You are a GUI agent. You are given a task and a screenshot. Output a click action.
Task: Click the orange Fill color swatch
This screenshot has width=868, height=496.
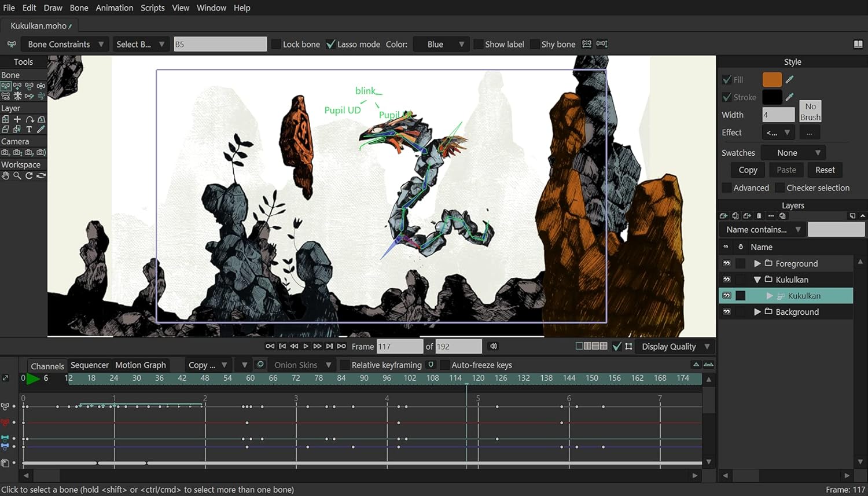pyautogui.click(x=772, y=80)
